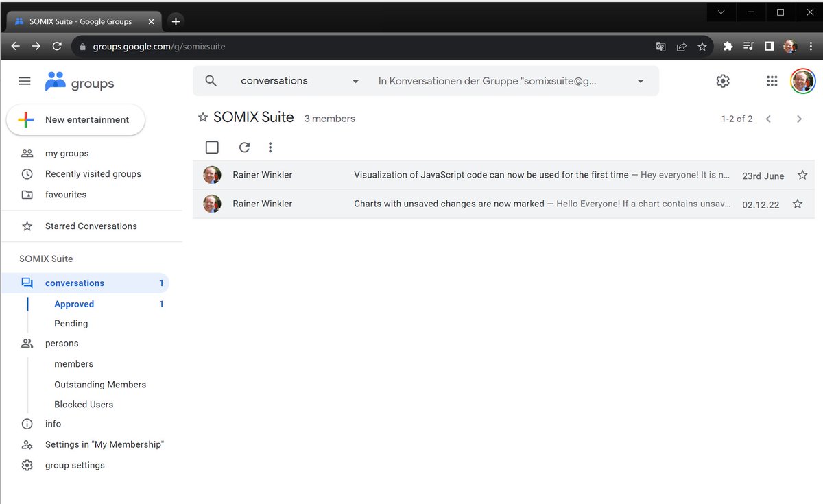Reload the browser page
Viewport: 823px width, 504px height.
57,47
